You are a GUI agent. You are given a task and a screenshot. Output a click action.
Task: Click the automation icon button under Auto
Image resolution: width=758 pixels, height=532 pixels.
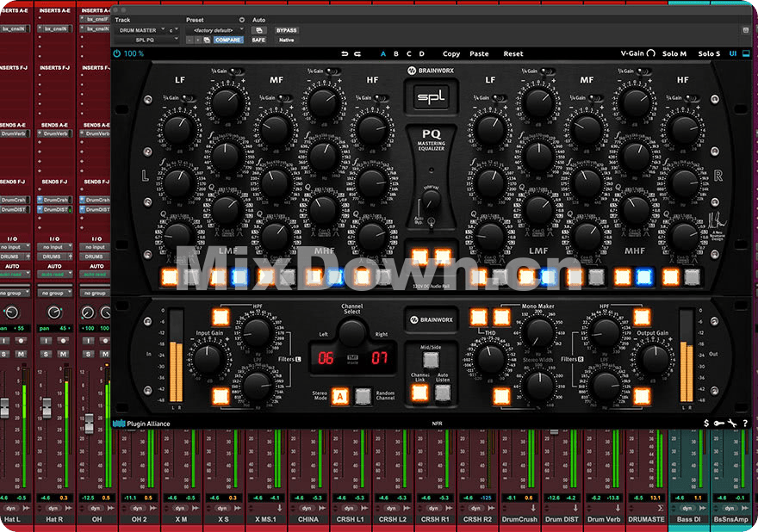(258, 30)
